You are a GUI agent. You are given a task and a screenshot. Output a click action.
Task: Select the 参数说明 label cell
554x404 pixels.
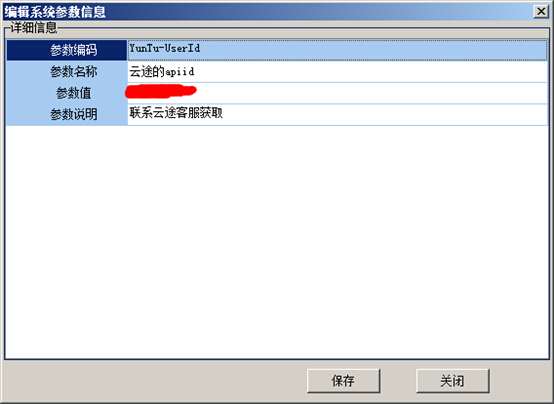tap(67, 115)
